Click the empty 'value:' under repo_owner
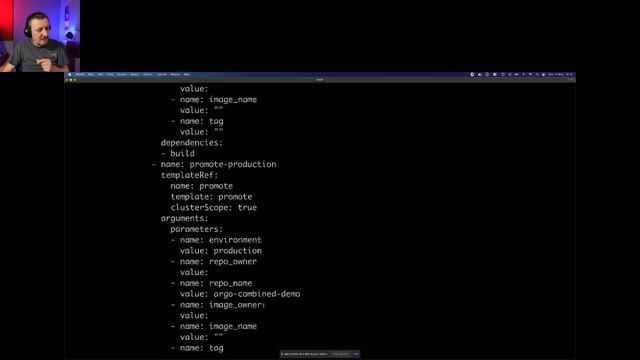 [x=194, y=272]
